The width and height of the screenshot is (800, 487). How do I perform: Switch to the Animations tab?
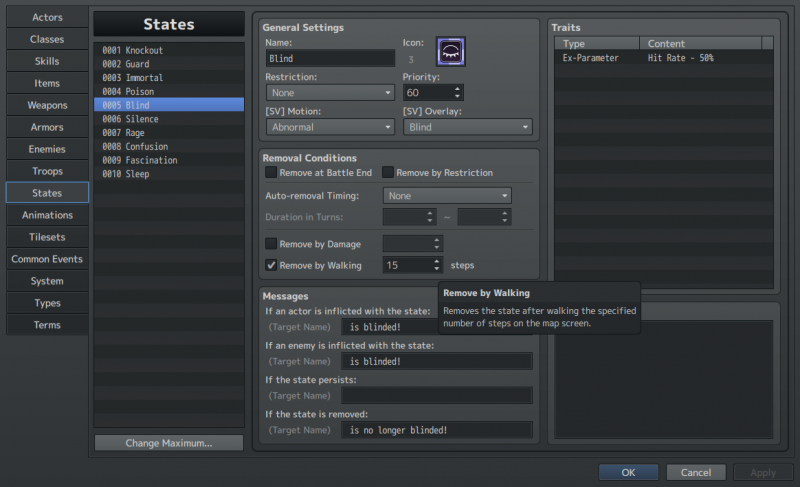tap(47, 215)
